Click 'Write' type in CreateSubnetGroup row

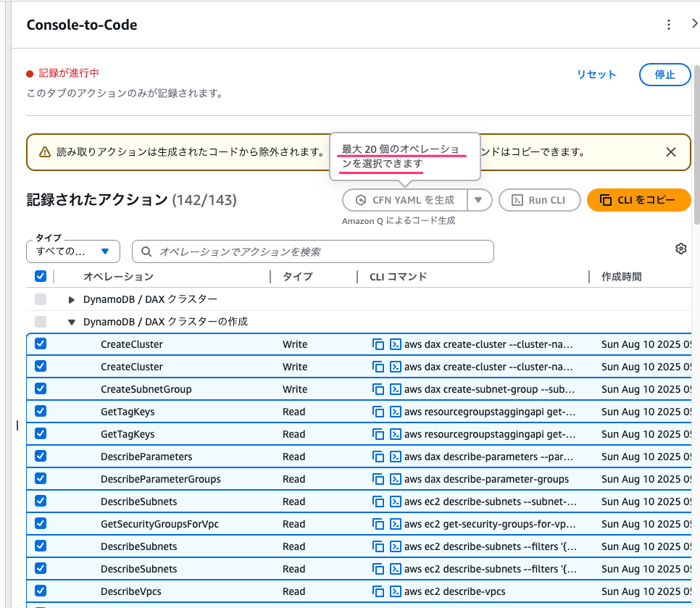pyautogui.click(x=295, y=389)
